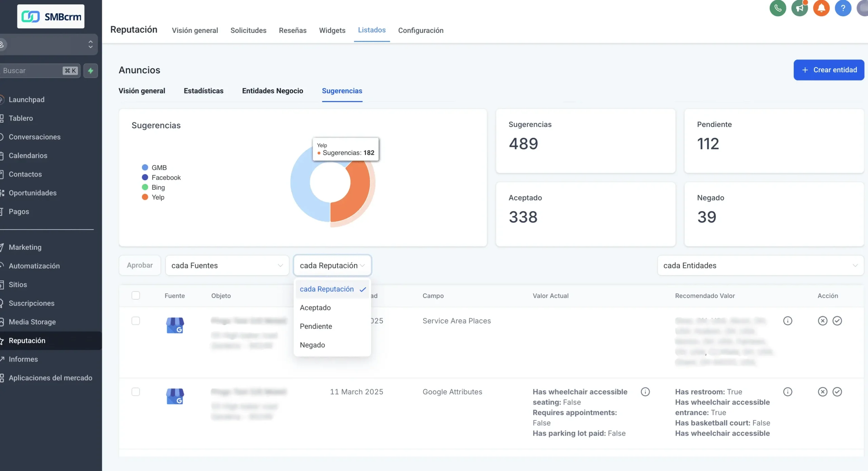This screenshot has width=868, height=471.
Task: Click the green lightning quick-action icon
Action: 91,71
